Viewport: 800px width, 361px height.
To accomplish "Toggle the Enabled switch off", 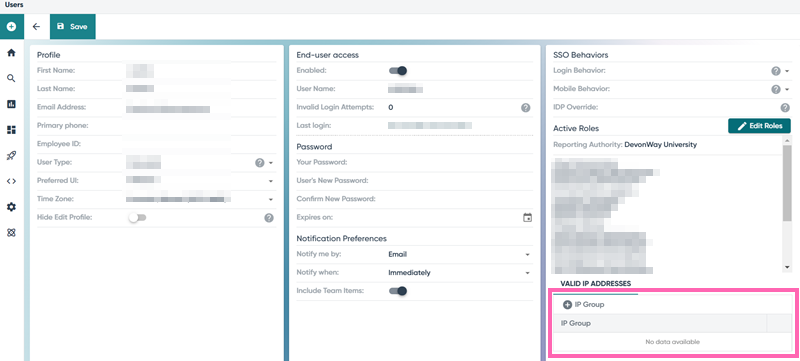I will pyautogui.click(x=398, y=71).
